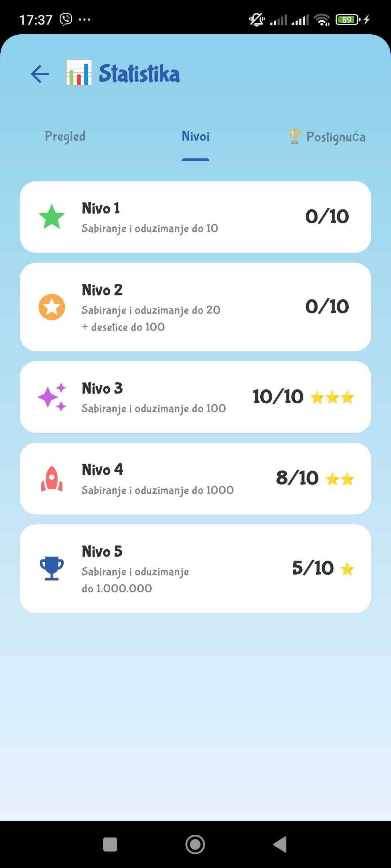The height and width of the screenshot is (868, 391).
Task: Tap the green star icon for Nivo 1
Action: point(52,217)
